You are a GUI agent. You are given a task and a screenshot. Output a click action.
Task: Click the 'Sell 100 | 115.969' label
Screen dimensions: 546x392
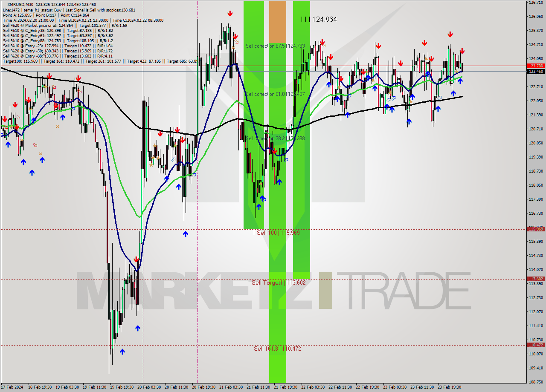coord(276,233)
